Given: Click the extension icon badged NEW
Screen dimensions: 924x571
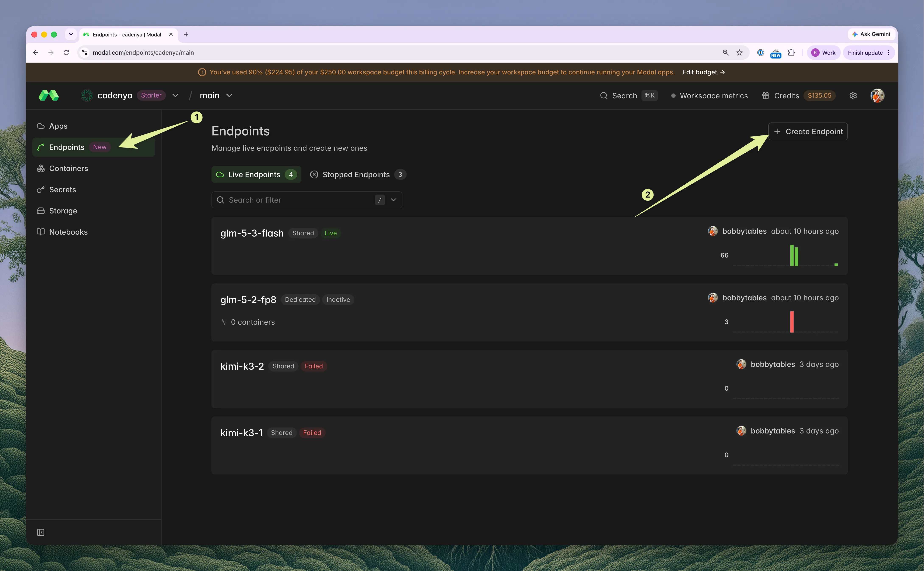Looking at the screenshot, I should tap(776, 53).
